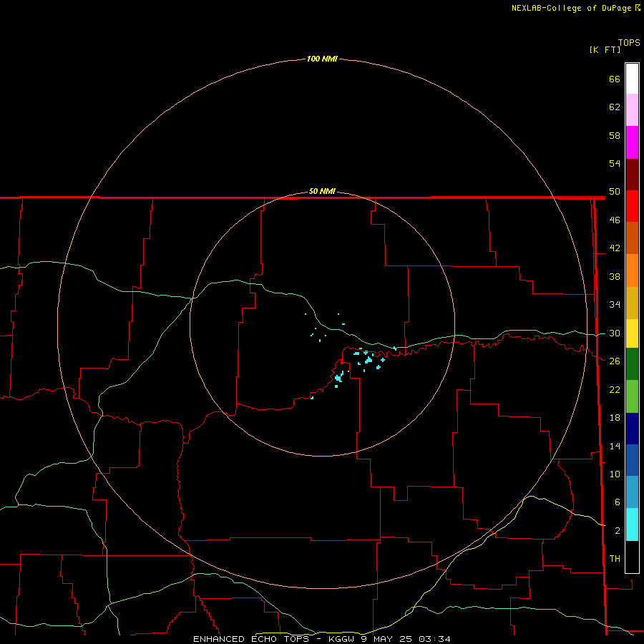Click the "66" legend value
644x644 pixels.
615,79
